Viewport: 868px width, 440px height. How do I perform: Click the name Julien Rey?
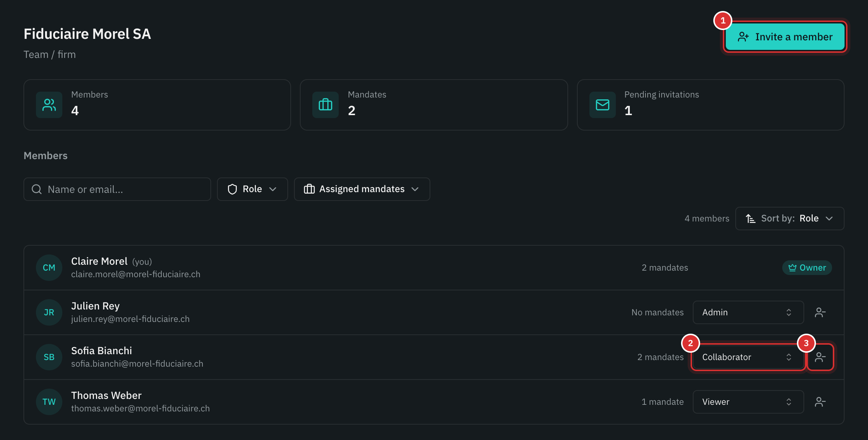click(95, 306)
